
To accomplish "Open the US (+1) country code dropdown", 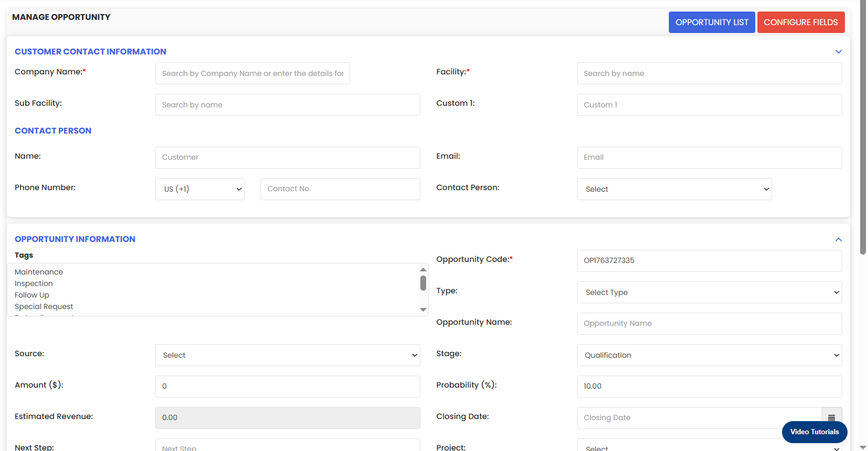I will coord(200,189).
